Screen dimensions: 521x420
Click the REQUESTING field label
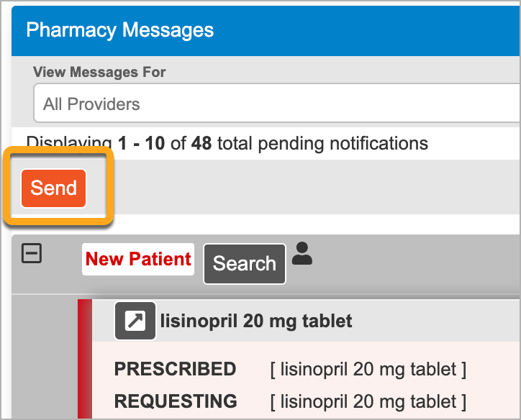[x=176, y=401]
